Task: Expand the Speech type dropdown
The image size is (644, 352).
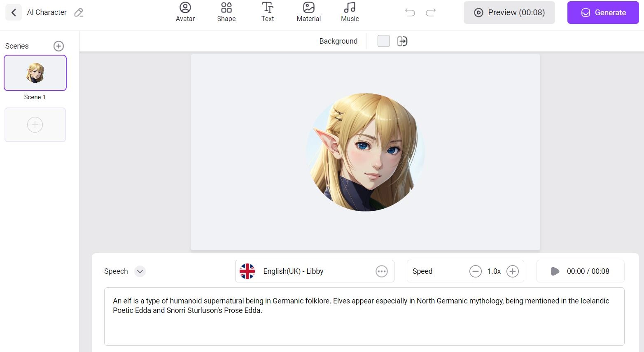Action: [140, 271]
